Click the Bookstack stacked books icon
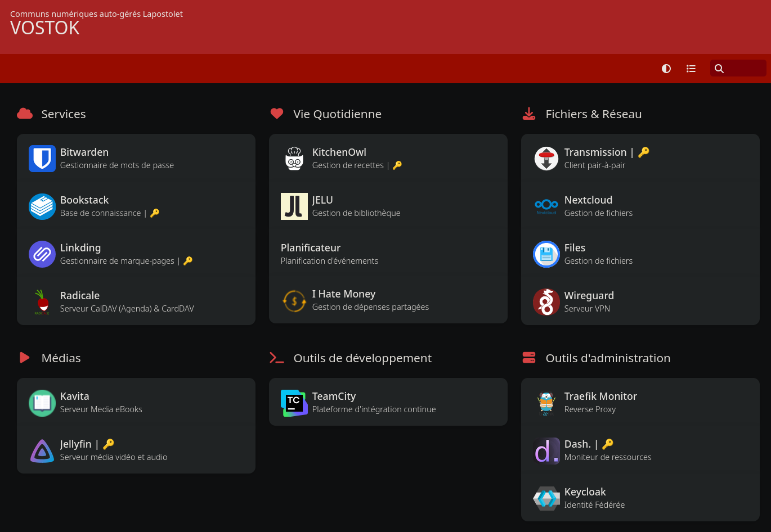 (42, 206)
